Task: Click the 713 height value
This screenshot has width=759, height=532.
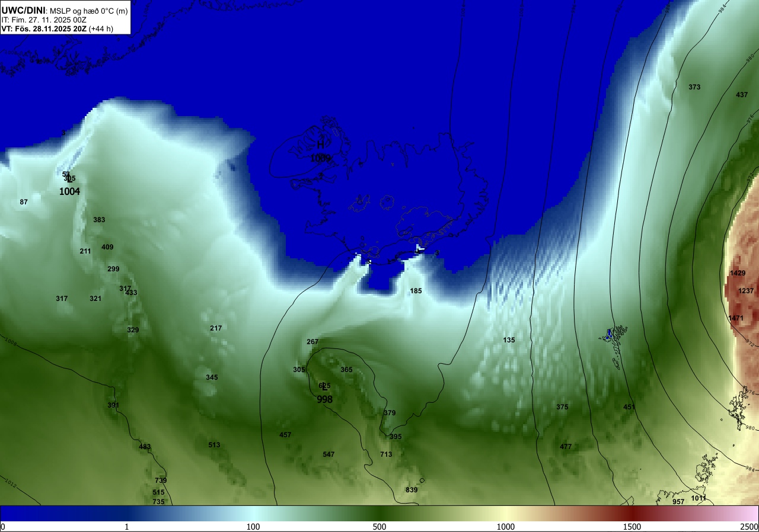Action: point(386,454)
